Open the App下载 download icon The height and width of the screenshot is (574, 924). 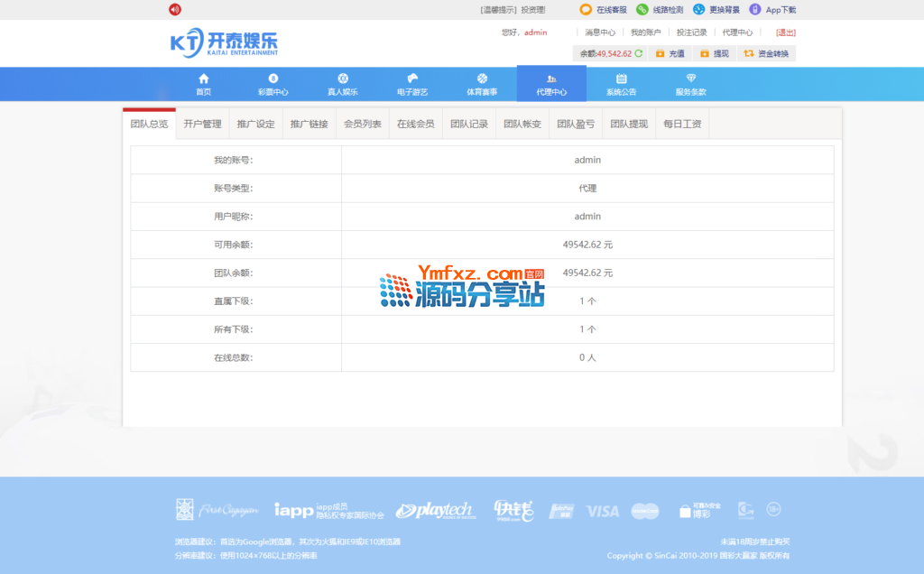[x=755, y=10]
